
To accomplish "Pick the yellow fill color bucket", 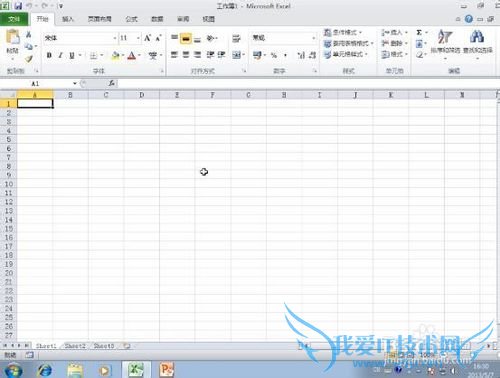I will (x=115, y=55).
